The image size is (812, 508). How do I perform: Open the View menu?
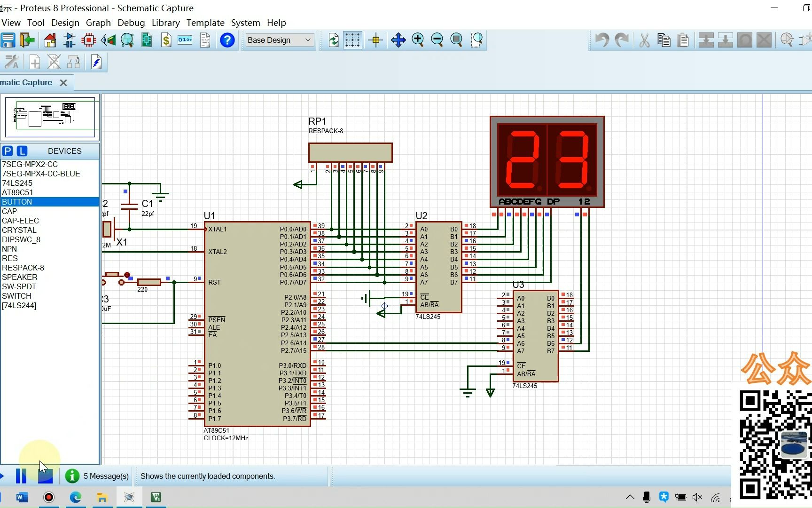[x=11, y=23]
